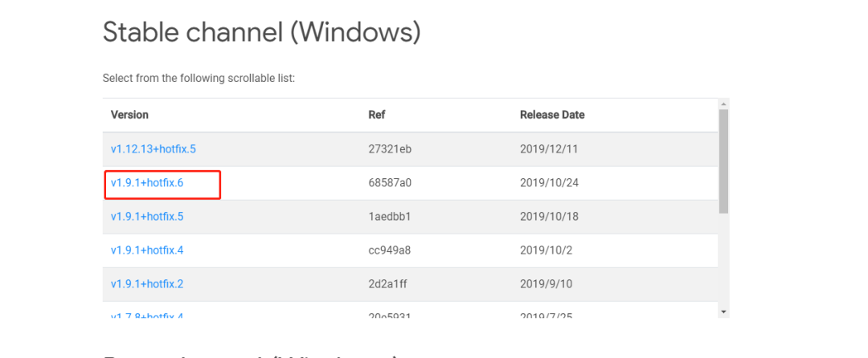Download the highlighted v1.9.1+hotfix.6 version
This screenshot has width=868, height=358.
point(147,183)
